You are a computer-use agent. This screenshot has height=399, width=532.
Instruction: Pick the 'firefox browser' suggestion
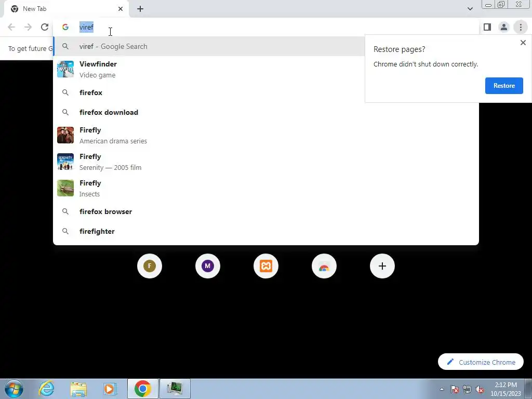point(266,211)
